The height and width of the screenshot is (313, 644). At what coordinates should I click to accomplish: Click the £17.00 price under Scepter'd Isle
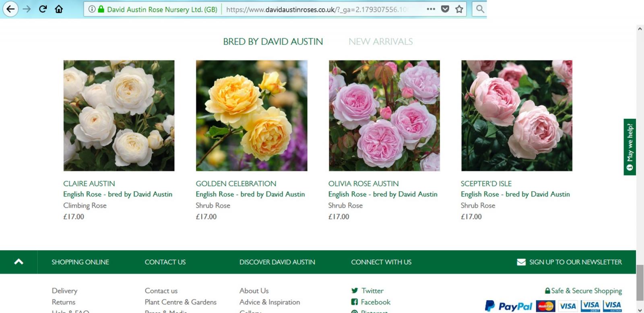pos(471,217)
